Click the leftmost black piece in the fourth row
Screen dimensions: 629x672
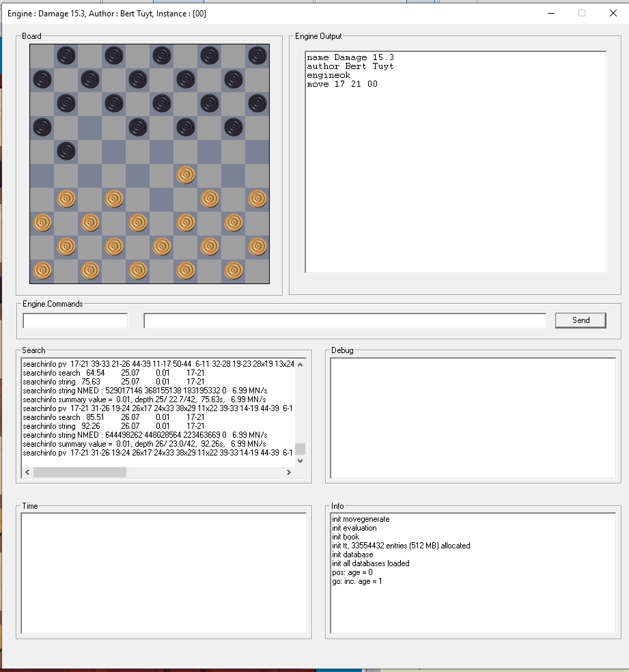[42, 127]
